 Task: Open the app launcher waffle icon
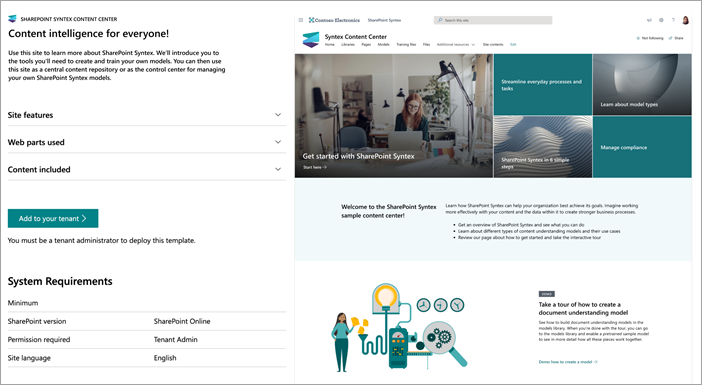[301, 20]
